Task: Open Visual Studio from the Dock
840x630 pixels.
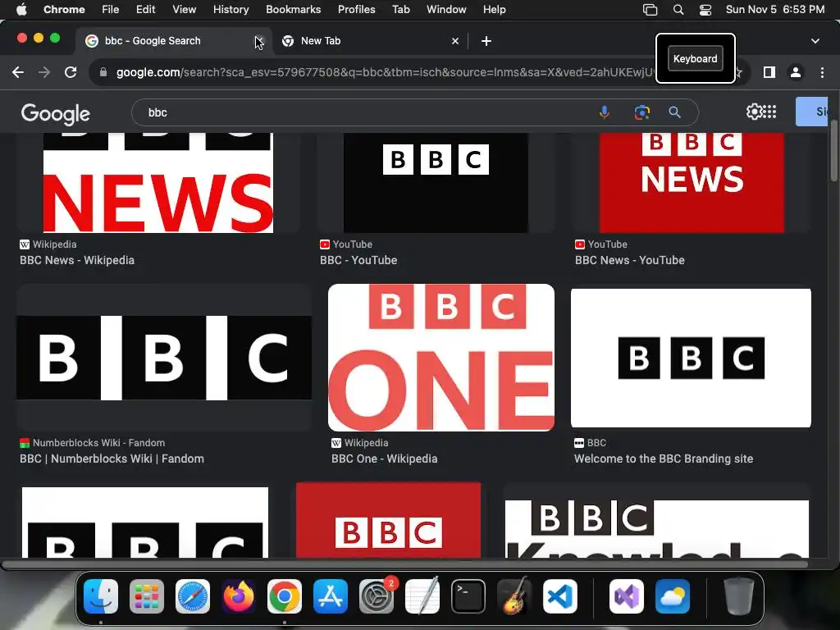Action: click(627, 596)
